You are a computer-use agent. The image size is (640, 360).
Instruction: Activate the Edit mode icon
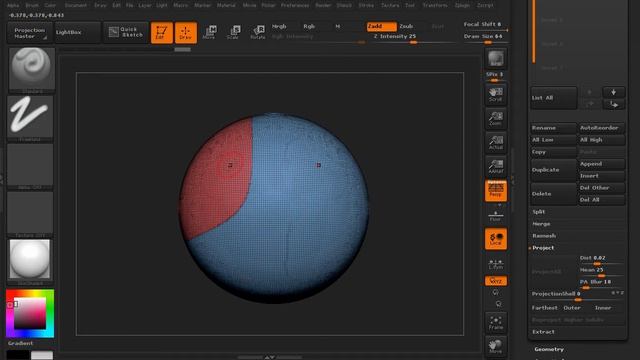coord(162,33)
